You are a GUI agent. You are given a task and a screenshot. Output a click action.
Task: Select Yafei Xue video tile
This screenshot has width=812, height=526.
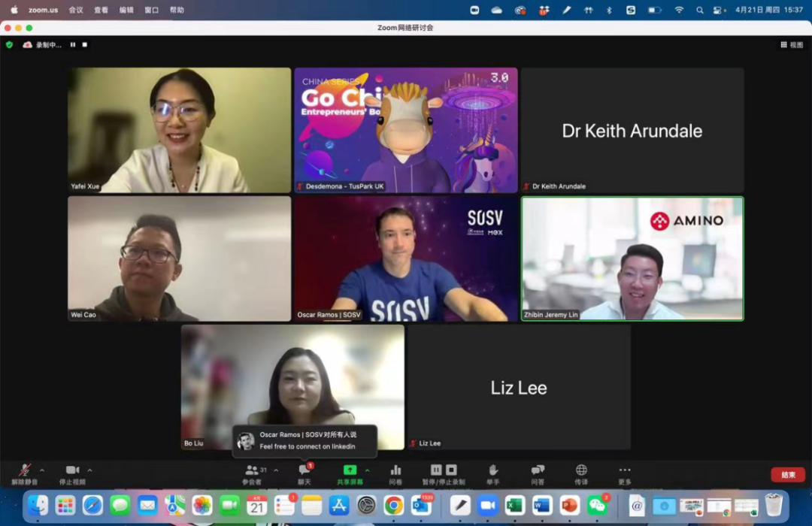pos(180,130)
